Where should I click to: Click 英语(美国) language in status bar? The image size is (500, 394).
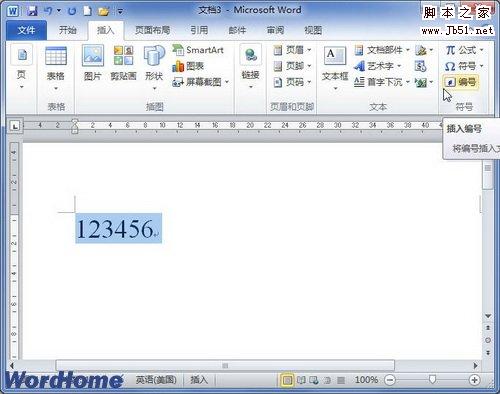click(x=156, y=380)
